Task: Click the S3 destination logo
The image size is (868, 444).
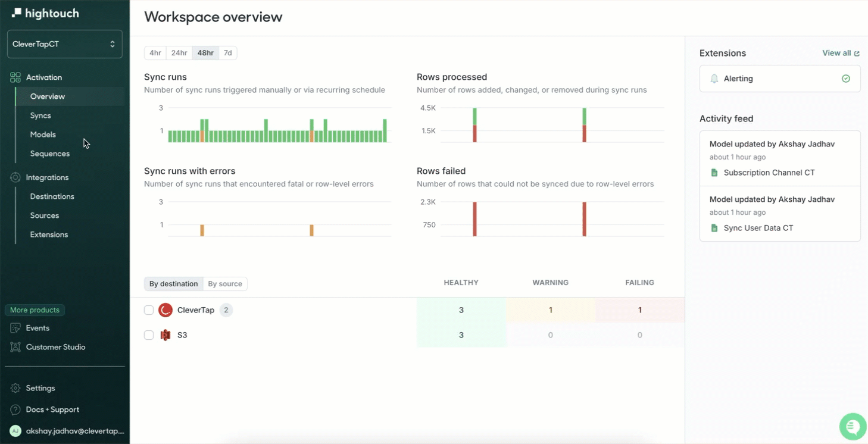Action: coord(166,335)
